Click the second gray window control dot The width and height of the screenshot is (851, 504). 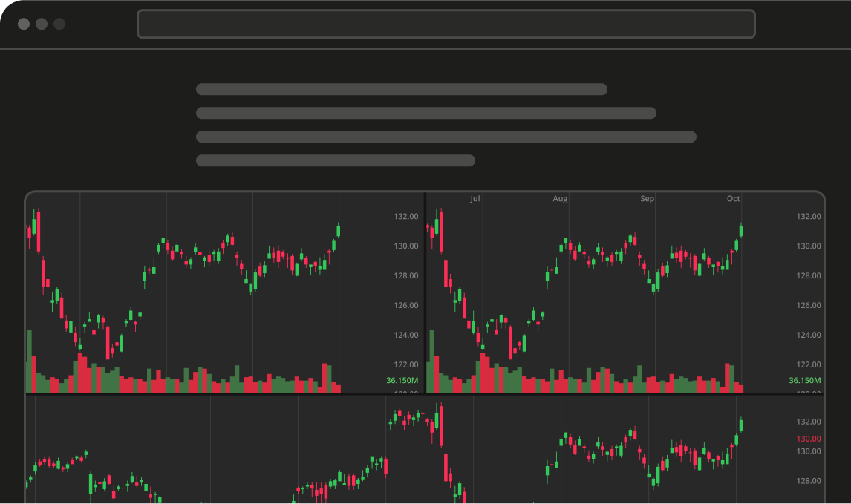[x=42, y=24]
